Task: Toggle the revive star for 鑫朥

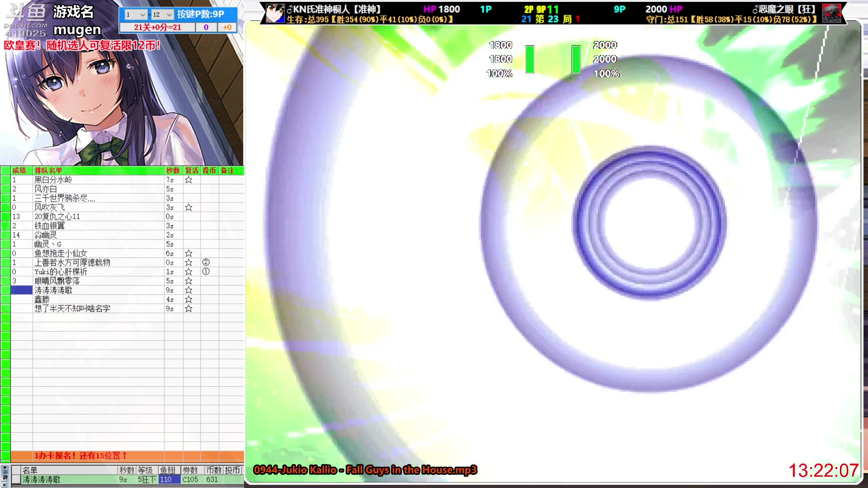Action: (189, 300)
